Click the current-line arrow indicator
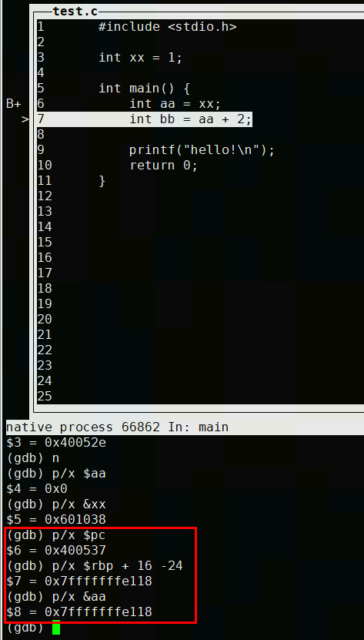Viewport: 364px width, 640px height. (25, 119)
